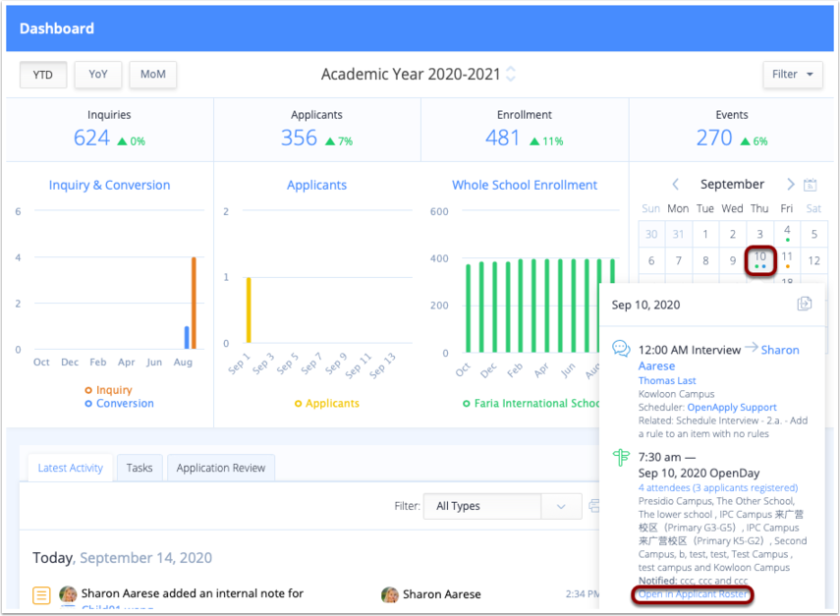Go to next month in calendar

pos(790,185)
